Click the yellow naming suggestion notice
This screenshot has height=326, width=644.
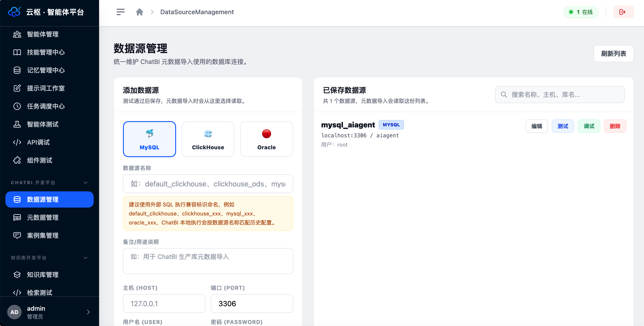tap(208, 213)
